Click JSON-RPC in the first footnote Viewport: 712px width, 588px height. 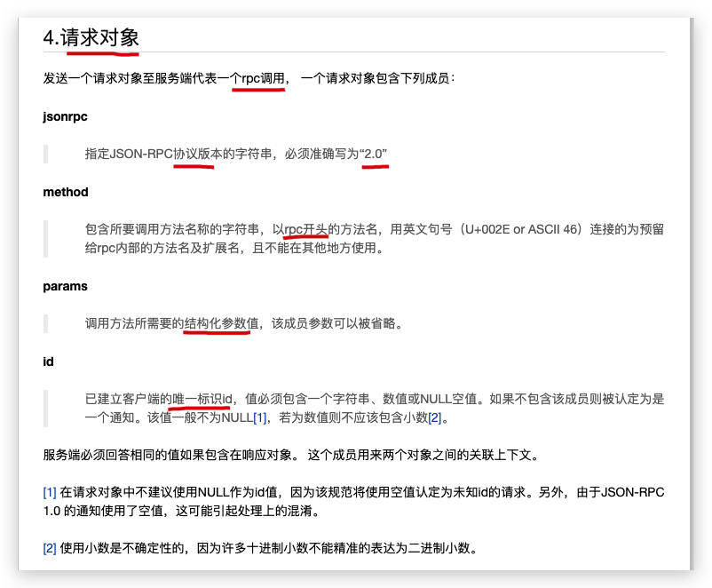pos(633,492)
